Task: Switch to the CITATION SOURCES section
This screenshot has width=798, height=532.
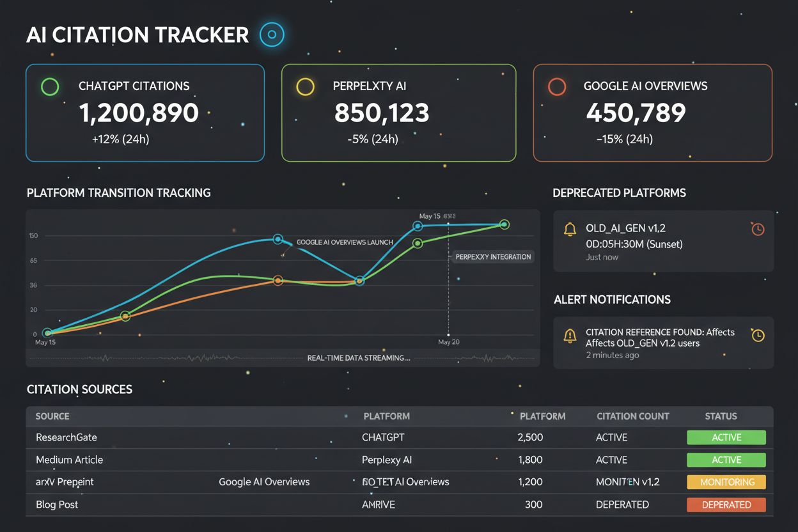Action: coord(79,389)
